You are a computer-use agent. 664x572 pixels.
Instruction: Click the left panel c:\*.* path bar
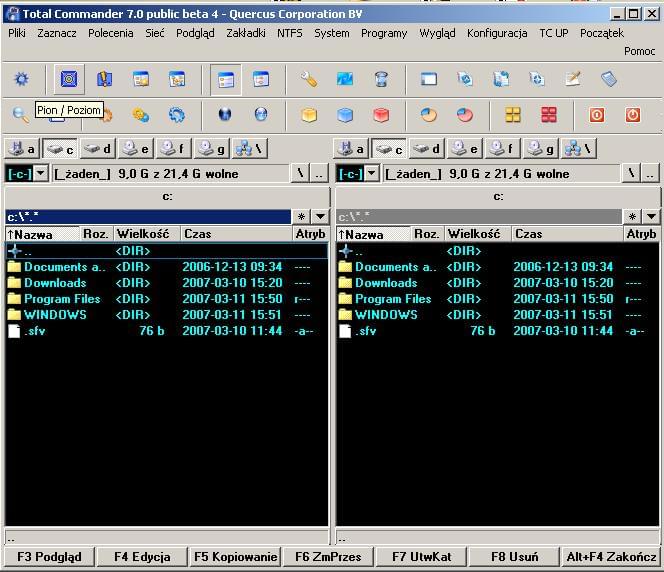coord(148,217)
